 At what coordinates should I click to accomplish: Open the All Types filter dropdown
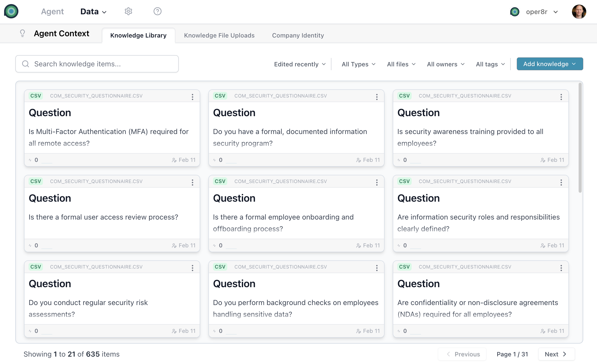click(x=358, y=64)
